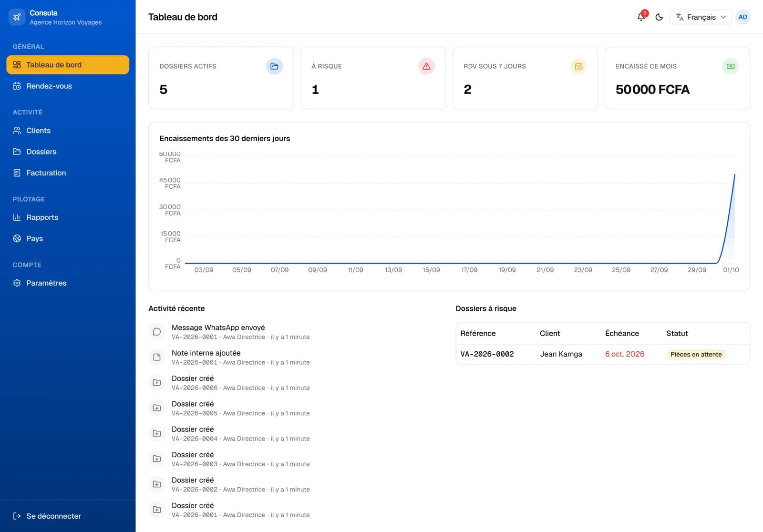This screenshot has width=763, height=532.
Task: Click the Note interne ajoutée document icon
Action: point(156,357)
